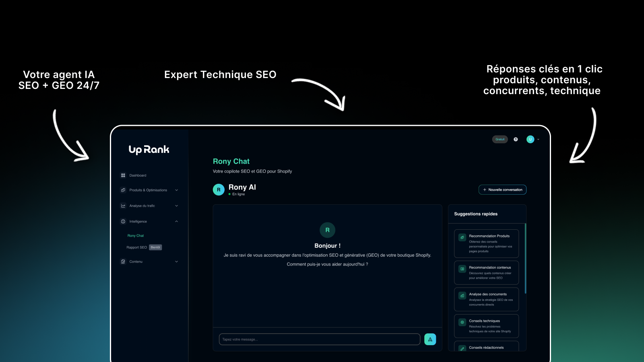Image resolution: width=644 pixels, height=362 pixels.
Task: Open Rapport SEO sidebar item
Action: pyautogui.click(x=136, y=247)
